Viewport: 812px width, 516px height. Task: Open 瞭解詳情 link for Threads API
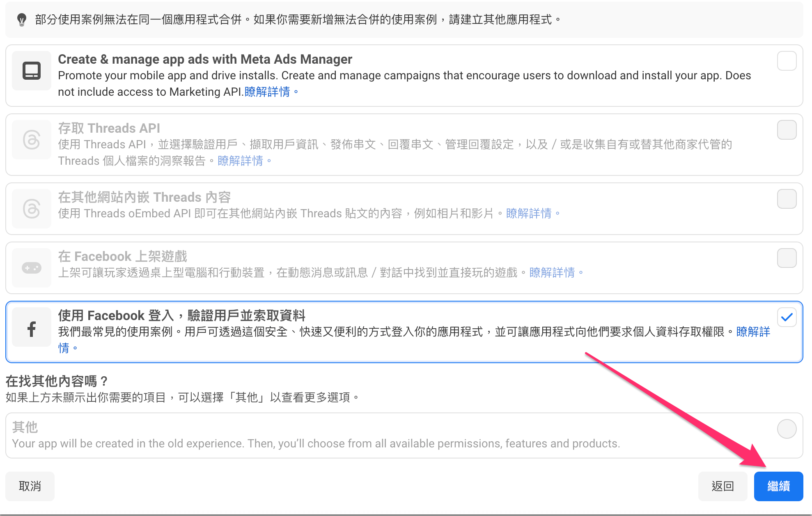tap(241, 161)
